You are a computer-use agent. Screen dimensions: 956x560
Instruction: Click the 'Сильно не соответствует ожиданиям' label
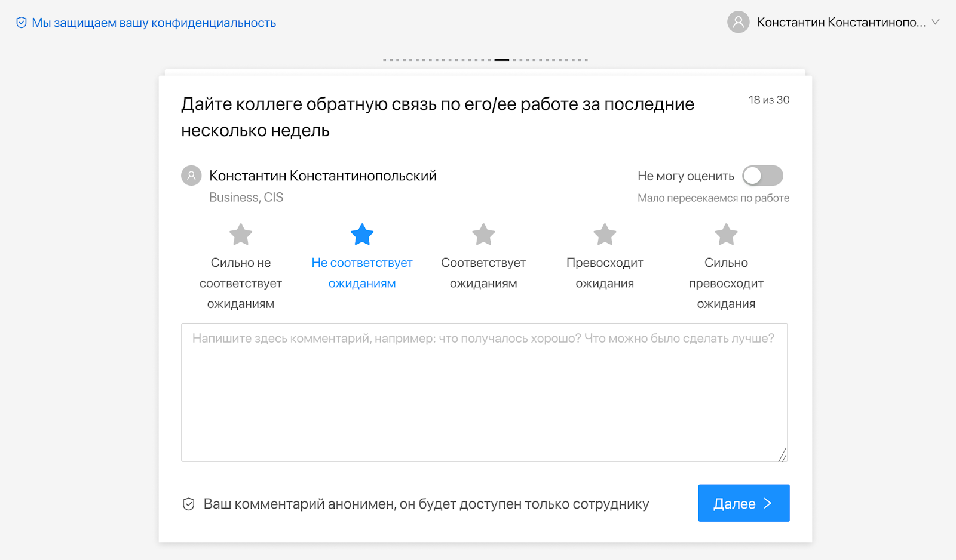241,283
